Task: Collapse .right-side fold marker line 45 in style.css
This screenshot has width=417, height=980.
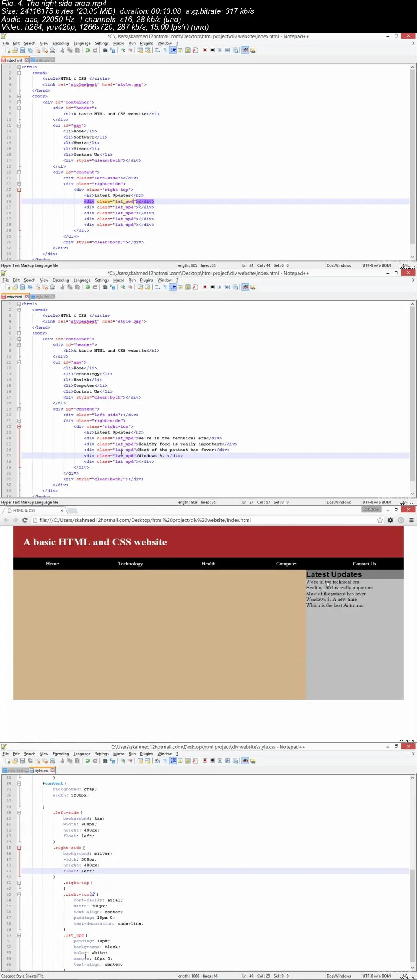Action: (19, 848)
